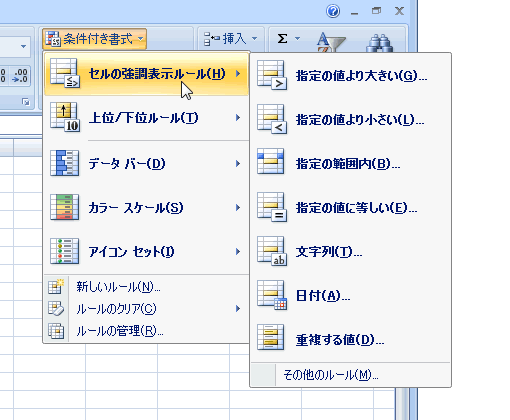Click the 文字列 ab text icon
The image size is (510, 420).
272,251
